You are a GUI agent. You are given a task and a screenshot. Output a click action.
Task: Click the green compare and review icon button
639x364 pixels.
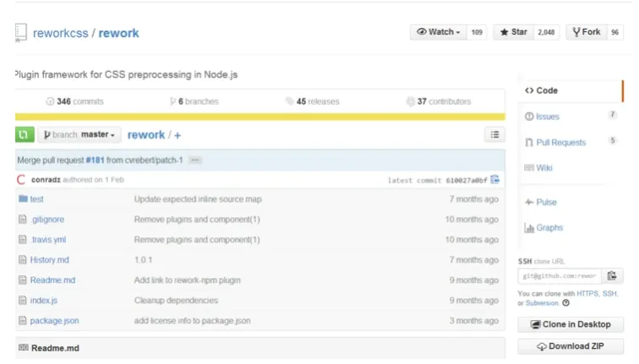[25, 135]
